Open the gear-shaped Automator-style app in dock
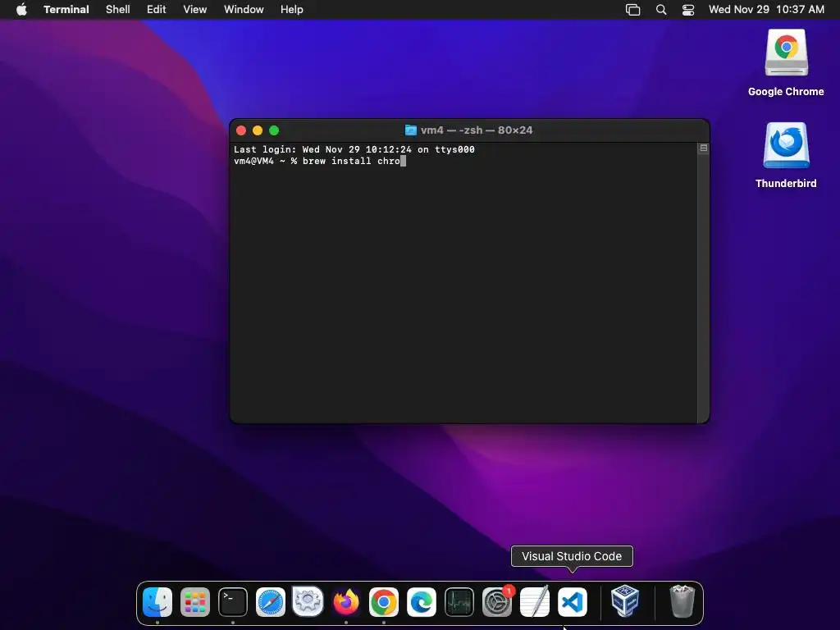This screenshot has width=840, height=630. coord(308,601)
